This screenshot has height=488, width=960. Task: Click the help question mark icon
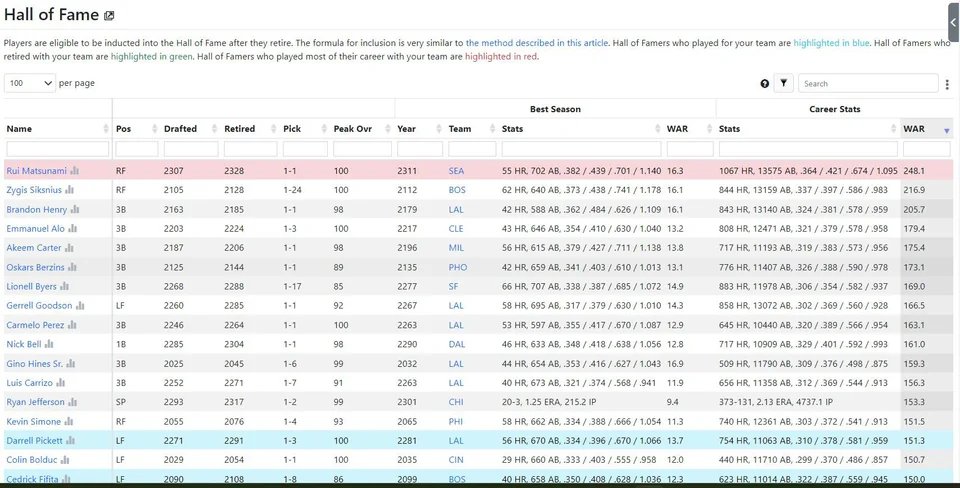coord(765,83)
